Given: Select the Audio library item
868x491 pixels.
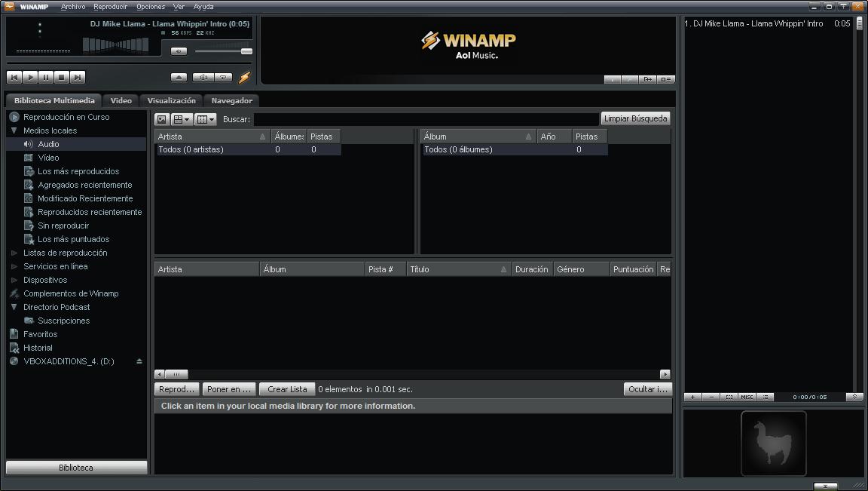Looking at the screenshot, I should [48, 144].
